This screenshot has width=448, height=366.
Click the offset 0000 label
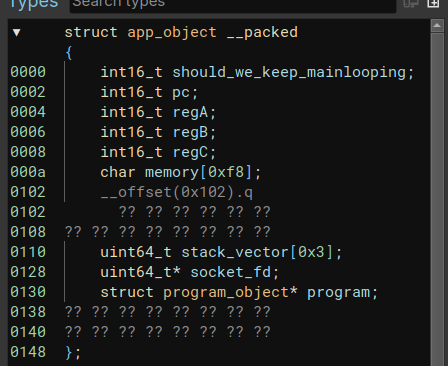(28, 72)
